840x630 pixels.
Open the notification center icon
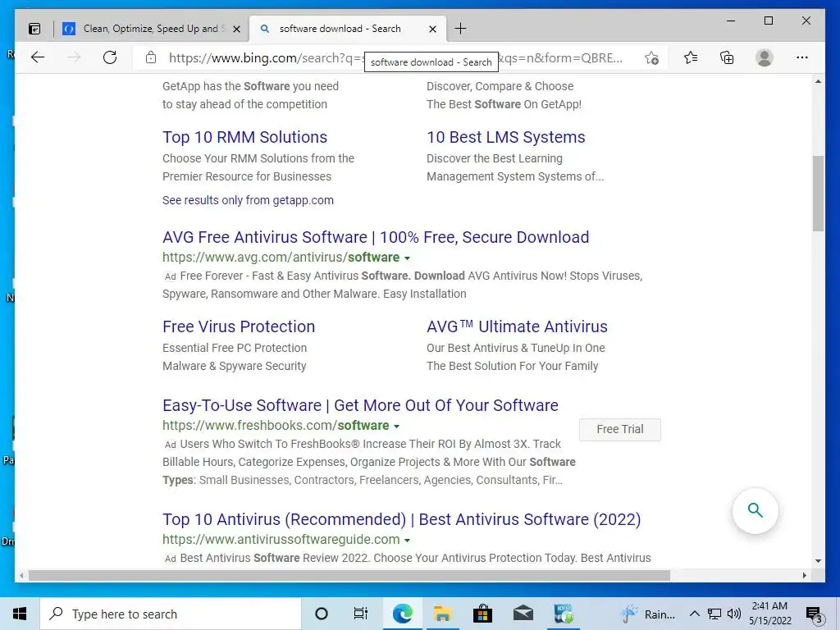click(815, 614)
